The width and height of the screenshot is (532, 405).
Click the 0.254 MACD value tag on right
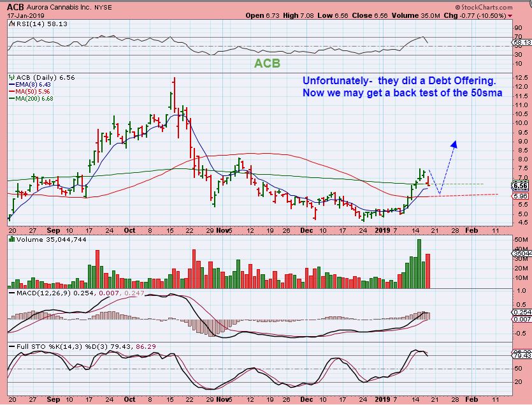pos(522,313)
